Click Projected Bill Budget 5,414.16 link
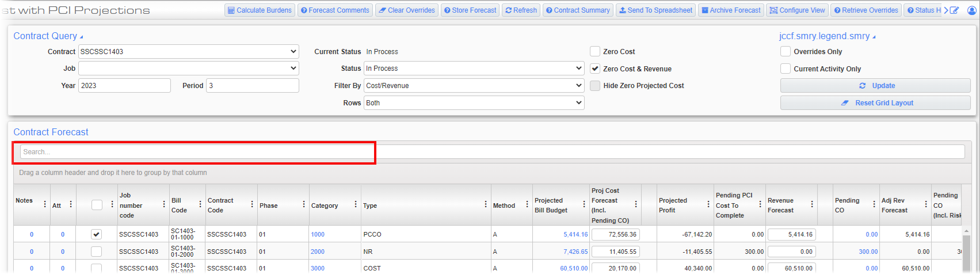The height and width of the screenshot is (274, 980). tap(575, 234)
